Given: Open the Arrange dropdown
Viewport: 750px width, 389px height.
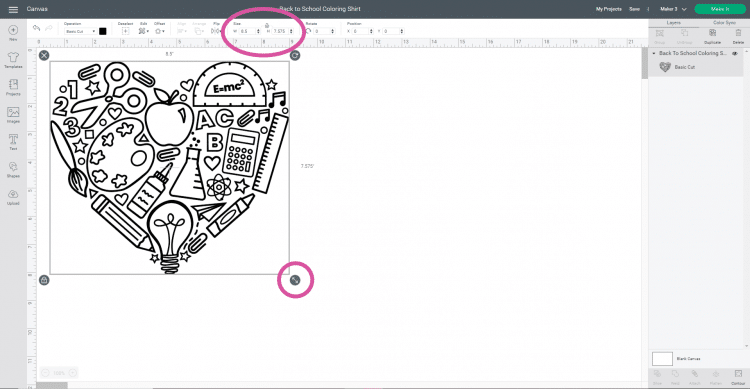Looking at the screenshot, I should [198, 31].
